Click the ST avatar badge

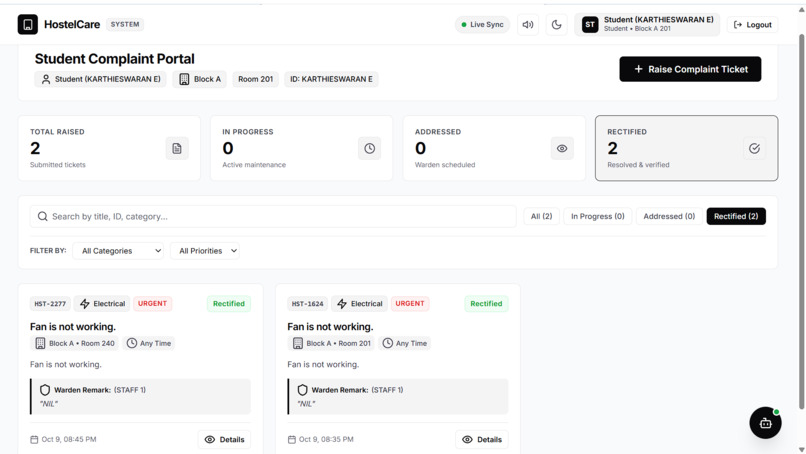coord(590,24)
